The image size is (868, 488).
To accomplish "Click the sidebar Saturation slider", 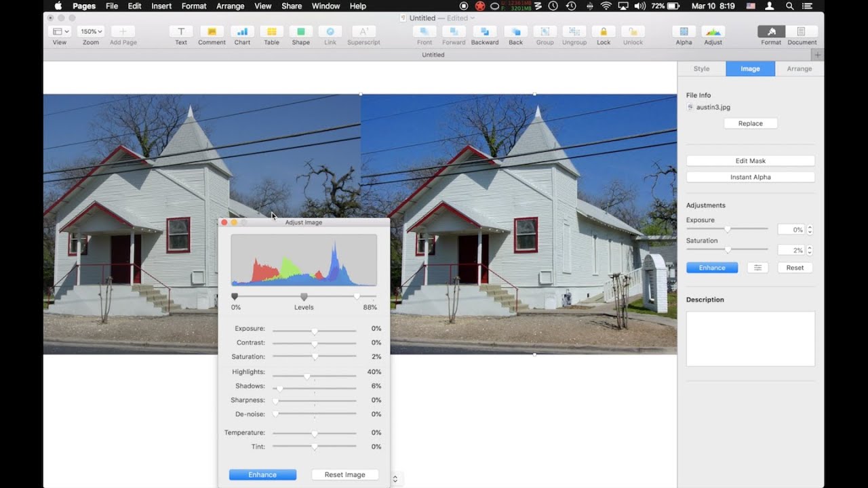I will [x=727, y=250].
